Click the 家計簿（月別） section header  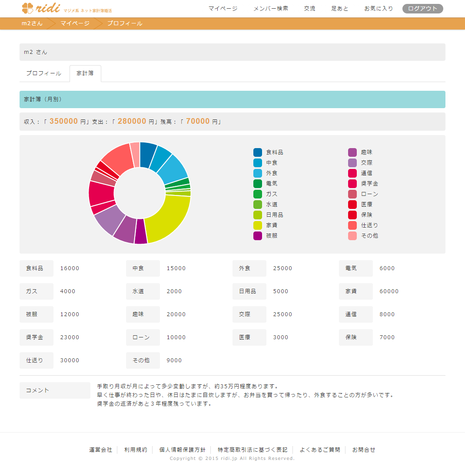[232, 99]
